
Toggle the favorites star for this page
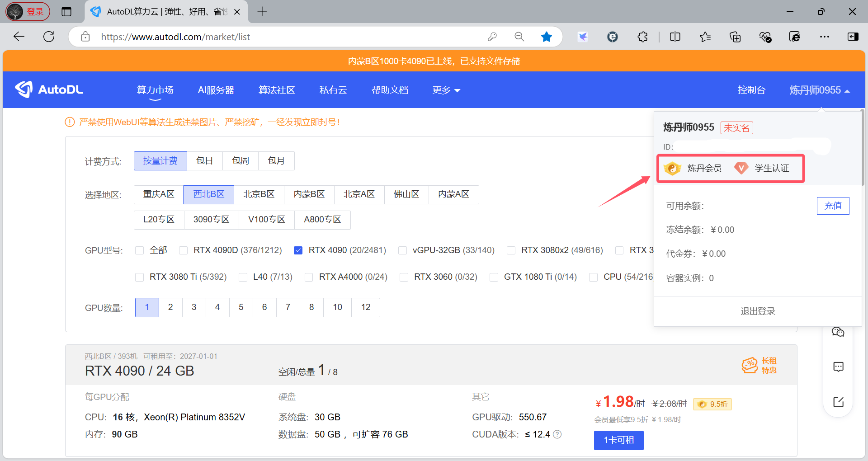[x=547, y=37]
